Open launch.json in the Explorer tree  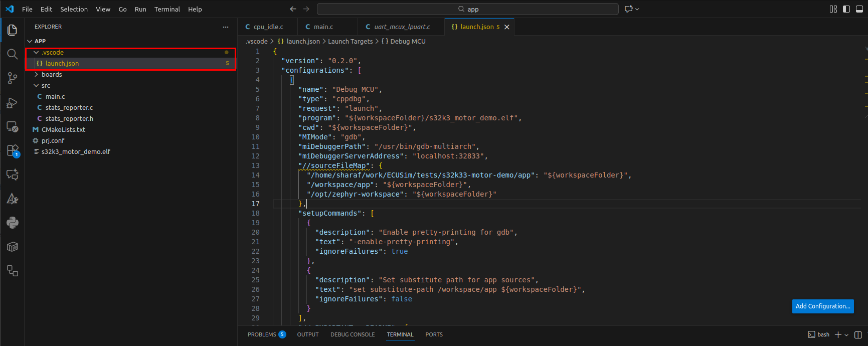(130, 63)
